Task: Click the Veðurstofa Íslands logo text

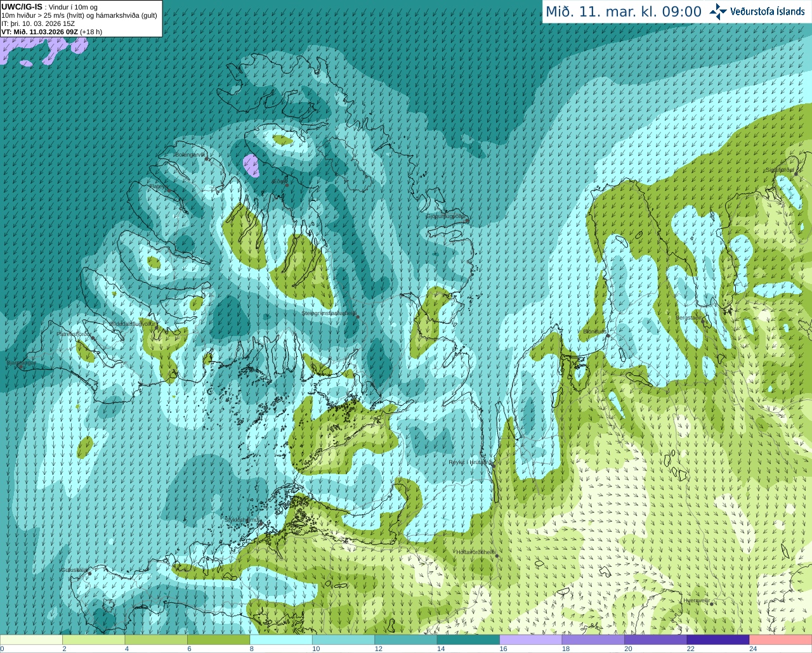Action: pos(768,11)
